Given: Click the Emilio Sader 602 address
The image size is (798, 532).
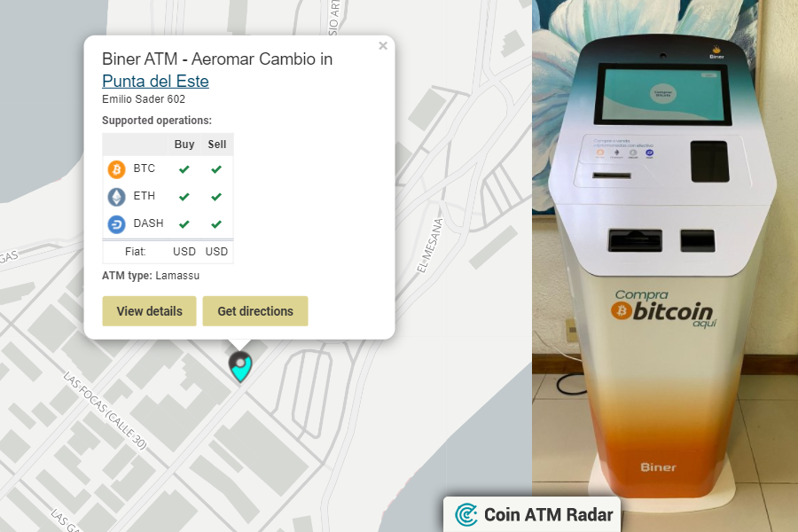Looking at the screenshot, I should (x=144, y=99).
